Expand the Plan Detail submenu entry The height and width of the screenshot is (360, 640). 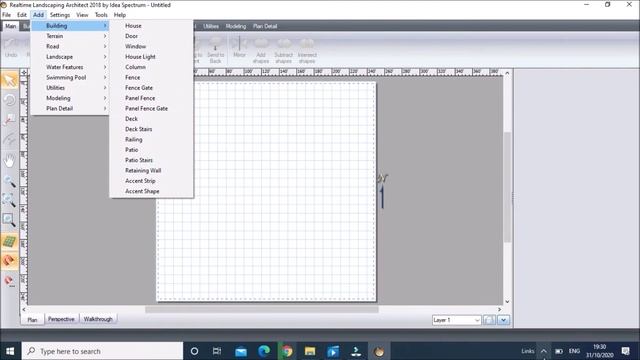click(x=70, y=108)
